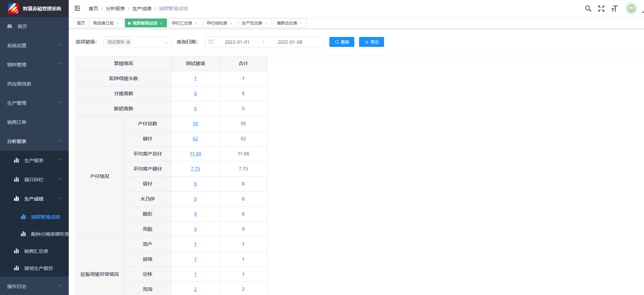Image resolution: width=644 pixels, height=295 pixels.
Task: Click the chart icon next to 生产成绩
Action: (x=16, y=198)
